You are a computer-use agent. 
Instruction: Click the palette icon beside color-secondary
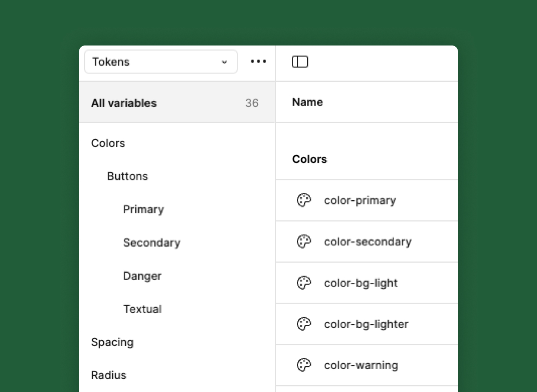(304, 242)
